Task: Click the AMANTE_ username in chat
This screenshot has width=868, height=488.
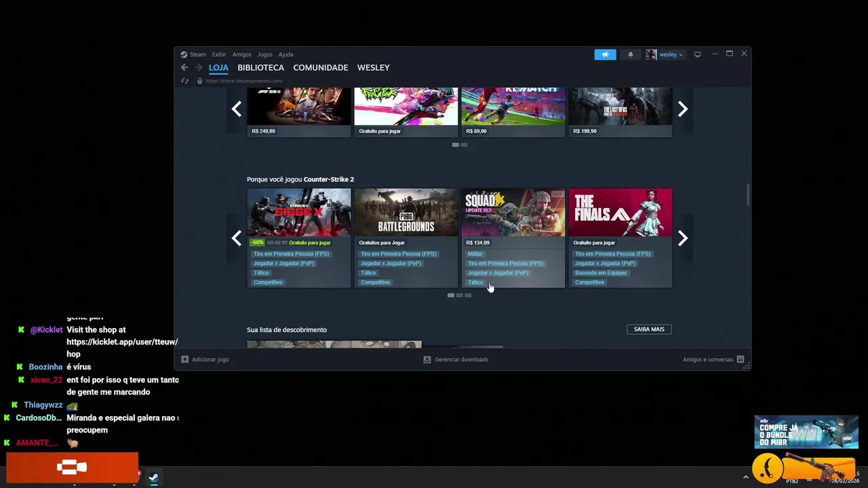Action: click(x=37, y=443)
